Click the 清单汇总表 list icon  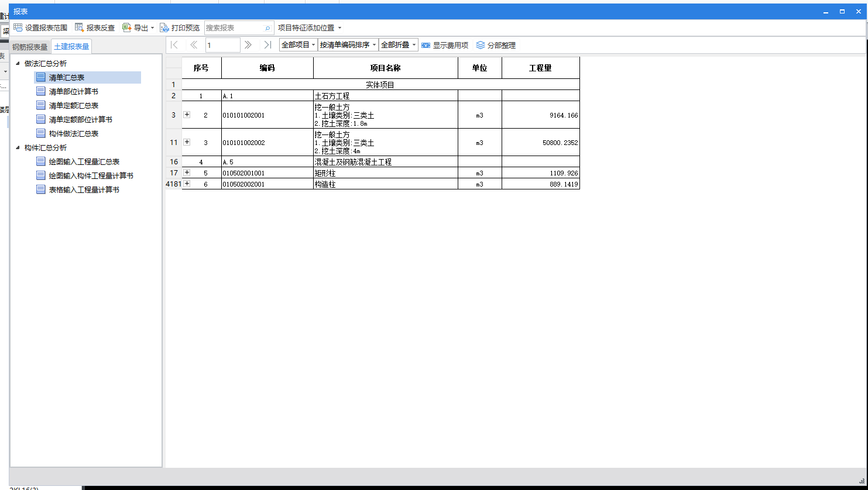pos(40,77)
